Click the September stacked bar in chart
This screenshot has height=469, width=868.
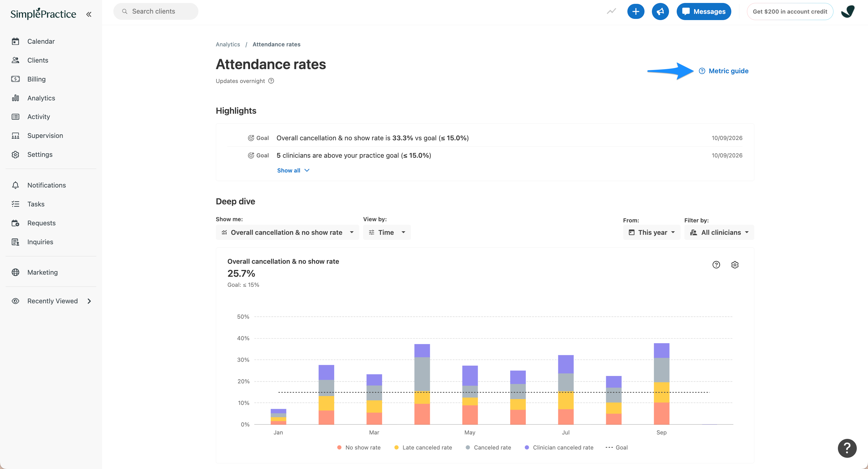[x=661, y=384]
